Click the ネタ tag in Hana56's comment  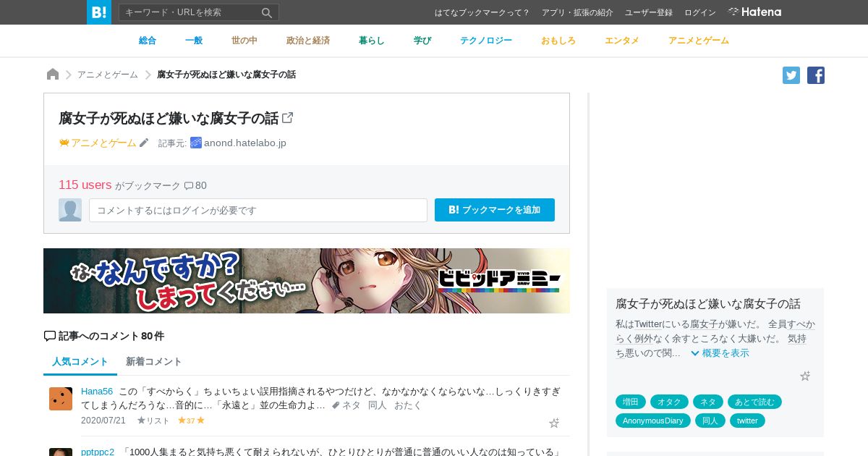point(351,405)
